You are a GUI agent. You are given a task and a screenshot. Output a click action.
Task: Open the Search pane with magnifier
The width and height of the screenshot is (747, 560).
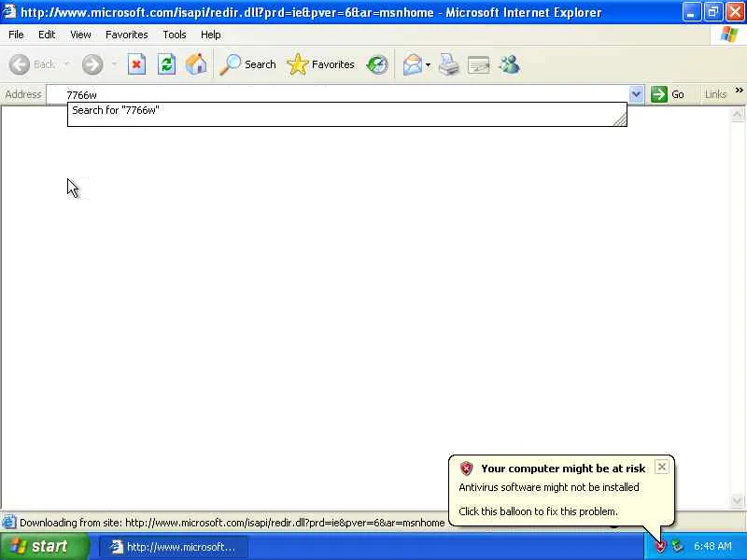(247, 64)
